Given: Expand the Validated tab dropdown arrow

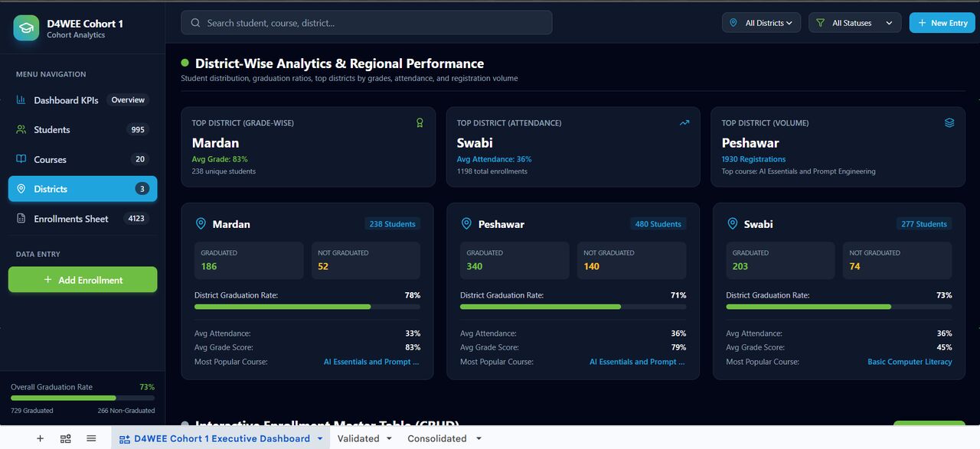Looking at the screenshot, I should (389, 439).
